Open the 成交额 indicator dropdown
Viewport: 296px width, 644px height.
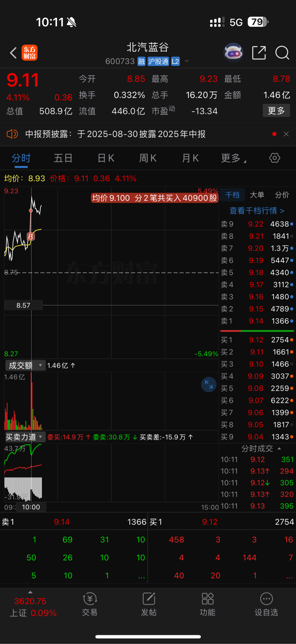[25, 365]
